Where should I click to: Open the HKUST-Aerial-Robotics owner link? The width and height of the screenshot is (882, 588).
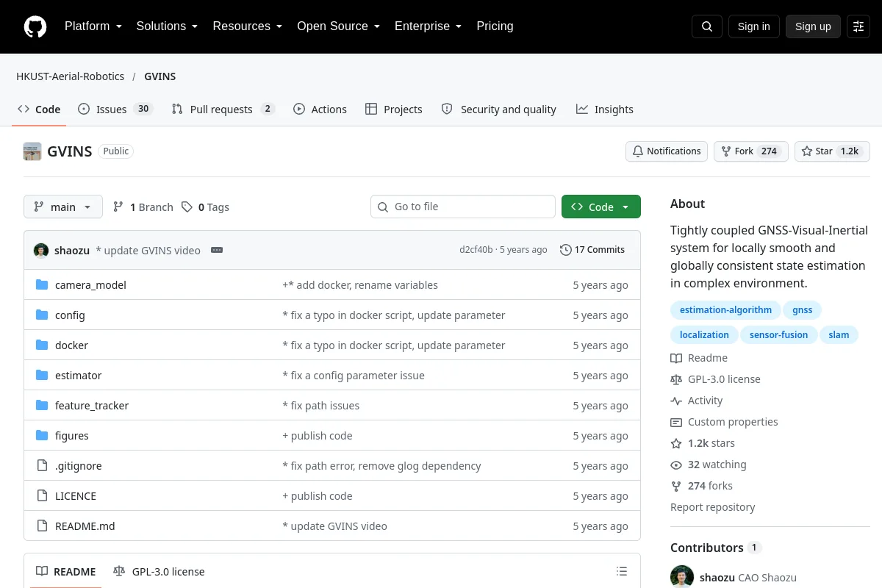click(71, 76)
